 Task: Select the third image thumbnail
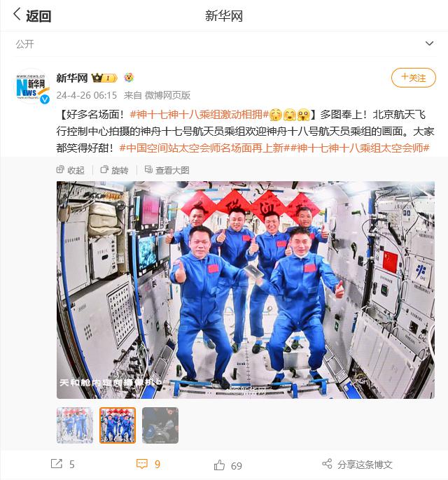(160, 425)
